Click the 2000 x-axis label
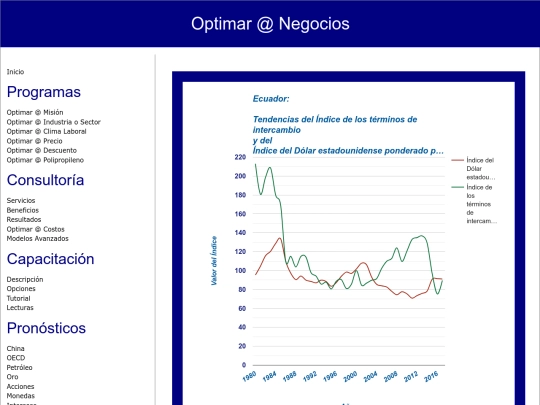This screenshot has width=540, height=405. [x=350, y=376]
